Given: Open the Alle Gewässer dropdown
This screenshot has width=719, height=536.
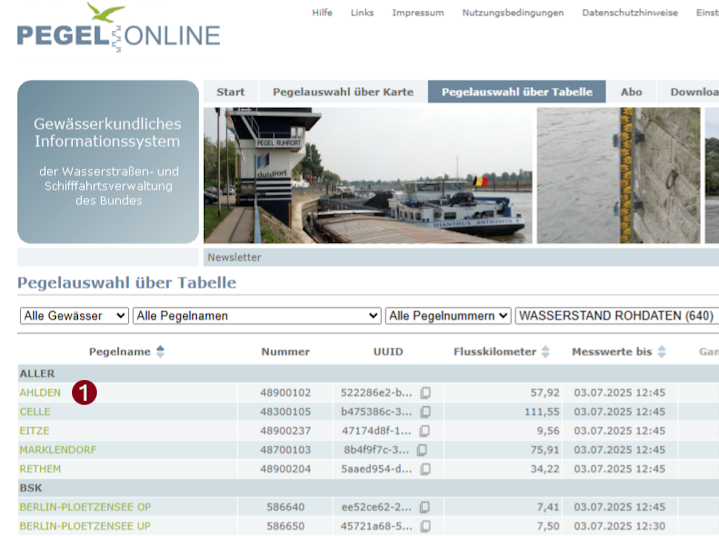Looking at the screenshot, I should pyautogui.click(x=74, y=316).
